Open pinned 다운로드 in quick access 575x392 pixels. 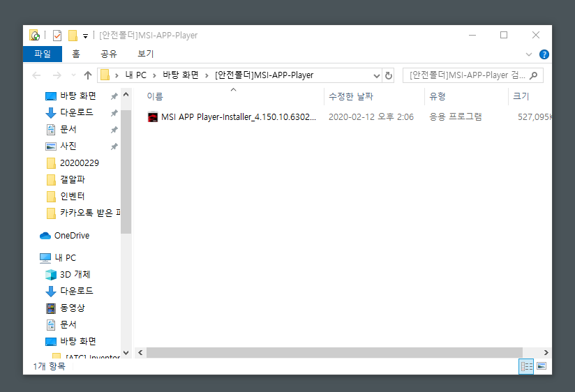click(76, 112)
